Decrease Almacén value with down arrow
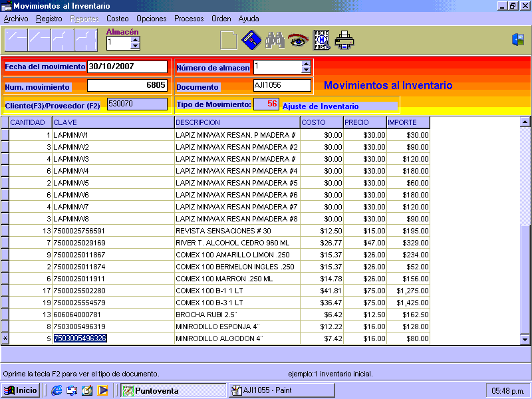The width and height of the screenshot is (532, 399). (136, 47)
